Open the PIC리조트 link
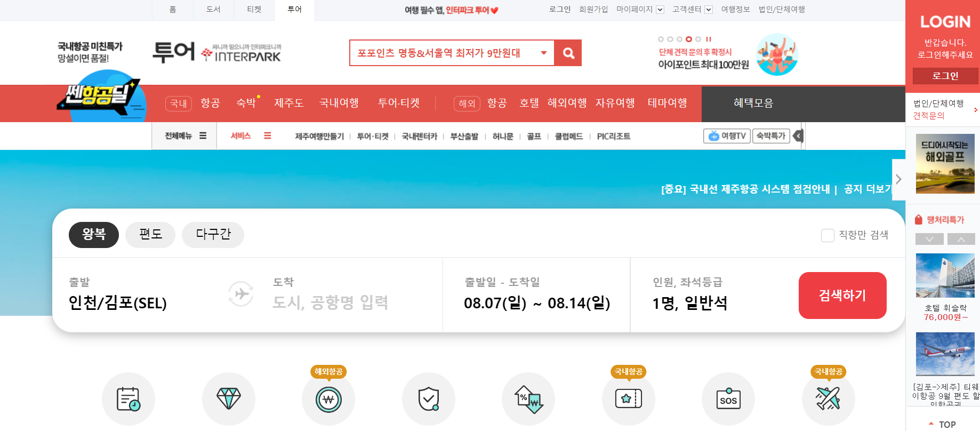This screenshot has width=980, height=431. tap(614, 137)
